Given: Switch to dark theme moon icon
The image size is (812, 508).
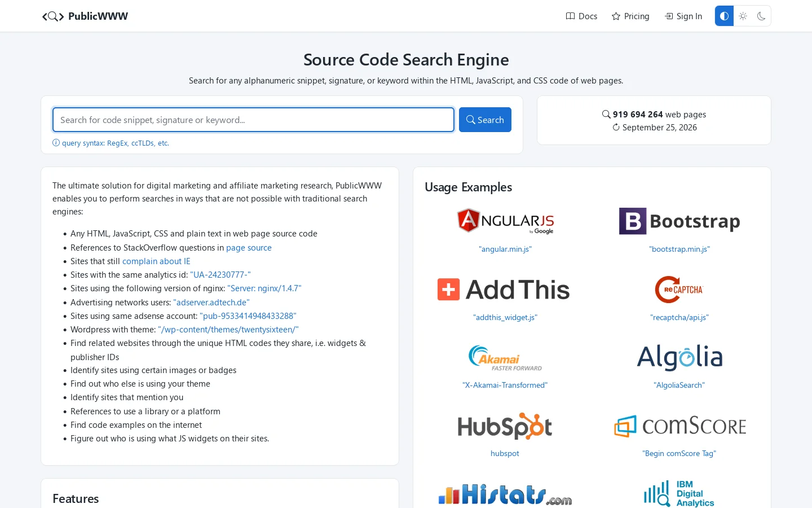Looking at the screenshot, I should tap(761, 16).
